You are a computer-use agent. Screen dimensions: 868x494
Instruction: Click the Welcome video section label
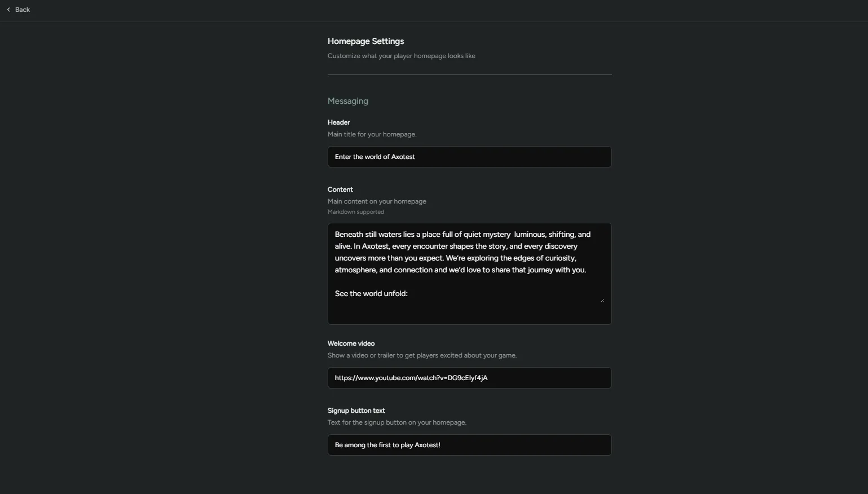[x=350, y=343]
